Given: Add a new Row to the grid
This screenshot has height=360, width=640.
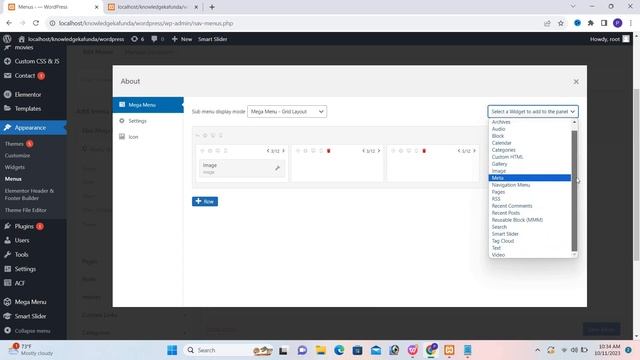Looking at the screenshot, I should [205, 201].
